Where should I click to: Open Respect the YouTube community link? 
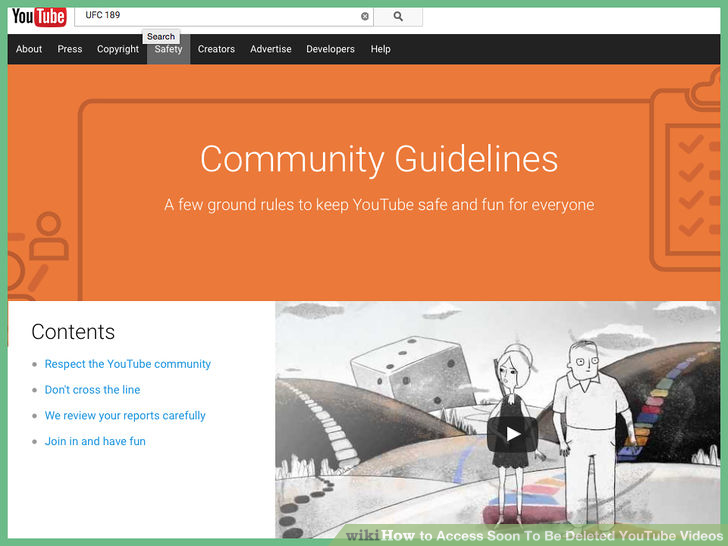click(x=128, y=364)
